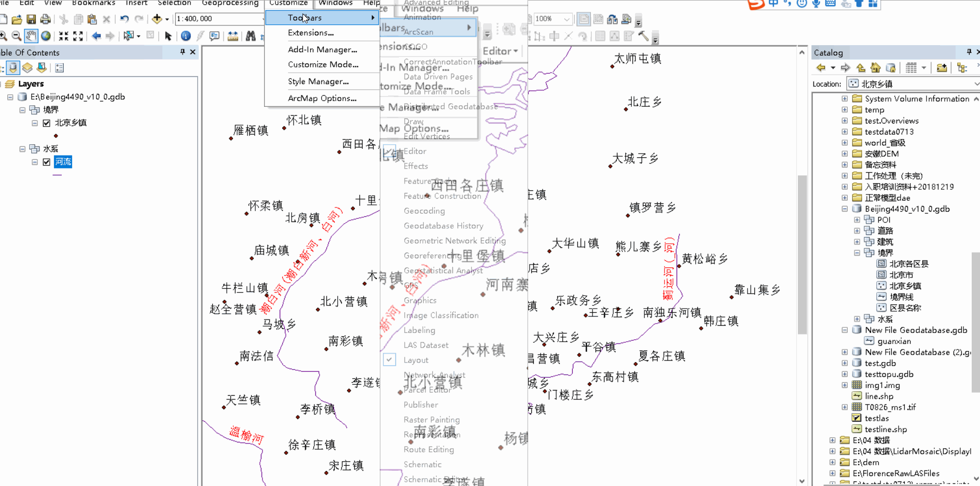Viewport: 980px width, 486px height.
Task: Open the 100% zoom level dropdown
Action: 568,19
